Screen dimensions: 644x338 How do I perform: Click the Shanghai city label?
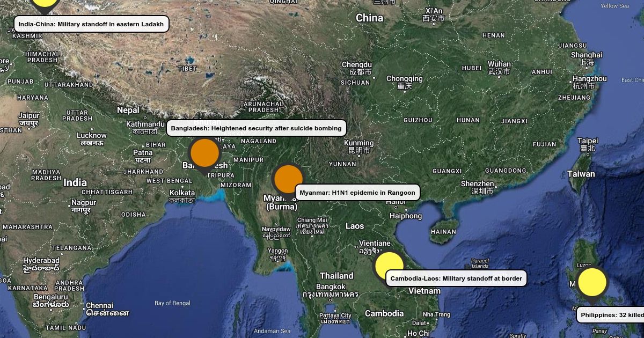coord(586,55)
